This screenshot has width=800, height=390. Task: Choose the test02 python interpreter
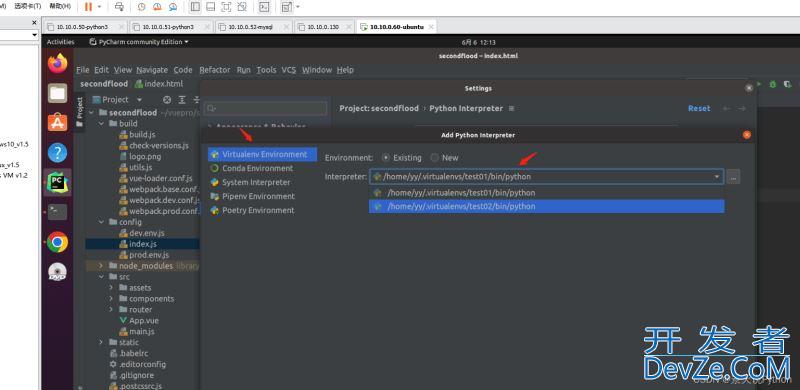pos(546,206)
